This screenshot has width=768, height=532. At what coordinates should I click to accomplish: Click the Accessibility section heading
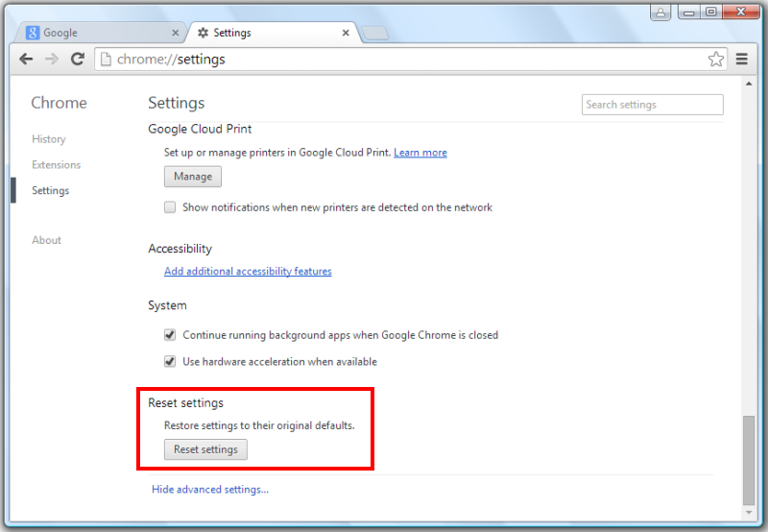pyautogui.click(x=180, y=249)
